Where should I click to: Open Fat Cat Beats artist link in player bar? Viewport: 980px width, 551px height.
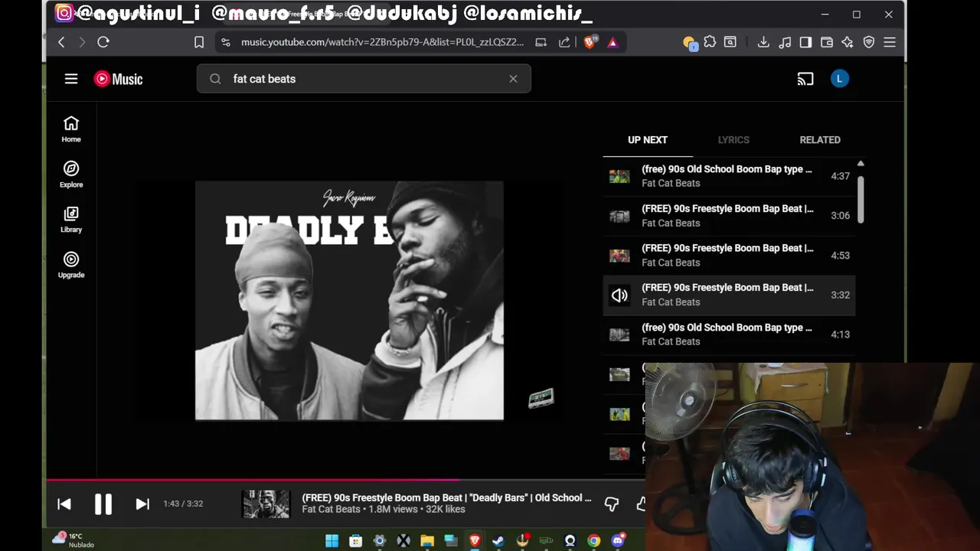coord(331,509)
